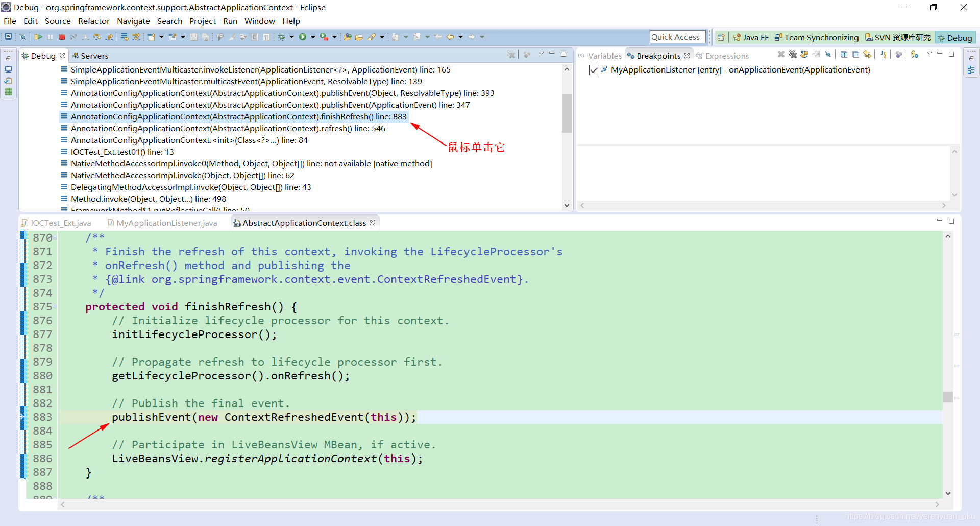
Task: Open the Run menu
Action: 230,21
